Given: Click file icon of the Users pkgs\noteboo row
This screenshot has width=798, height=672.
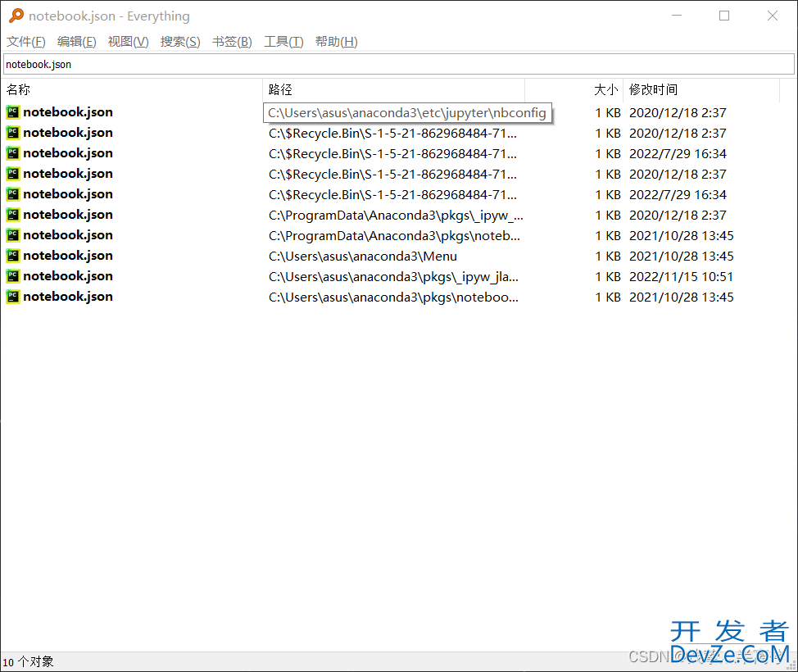Looking at the screenshot, I should pos(13,297).
